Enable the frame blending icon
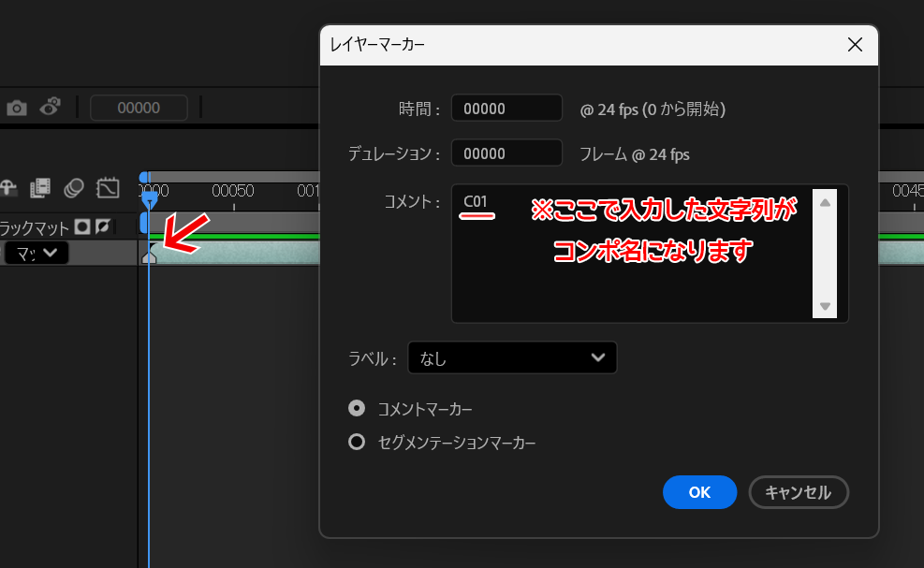The height and width of the screenshot is (568, 924). [x=40, y=188]
